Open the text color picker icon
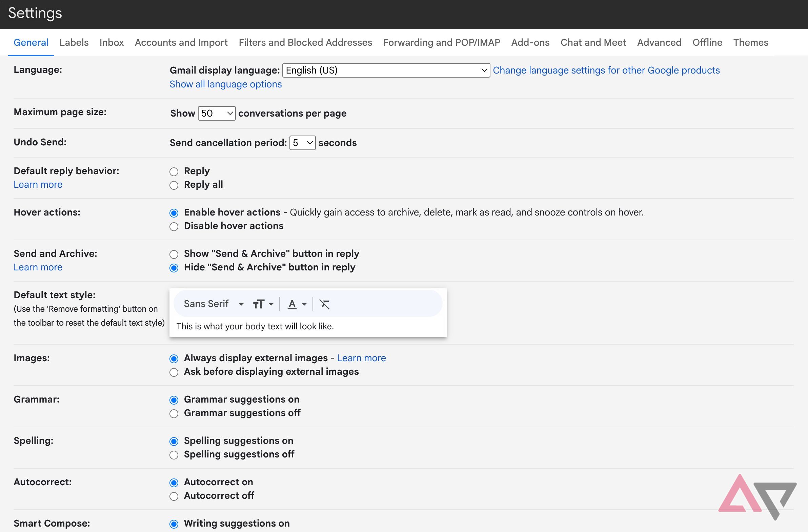The image size is (808, 532). 297,304
